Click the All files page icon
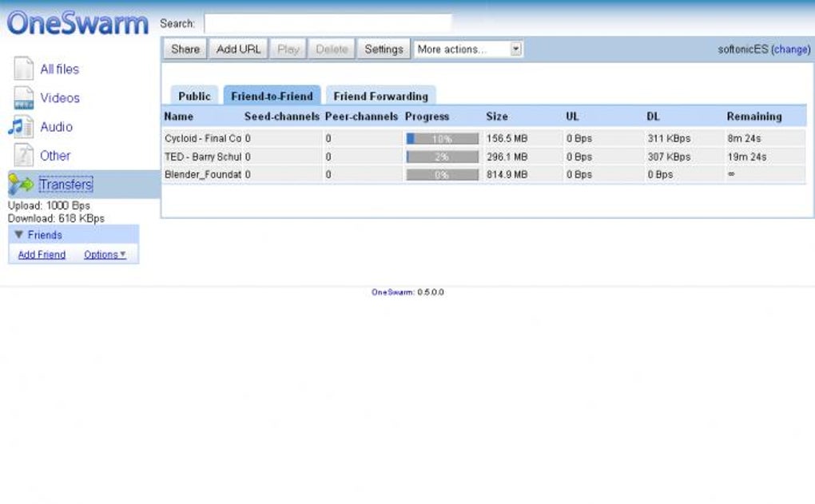Screen dimensions: 815x504 pyautogui.click(x=23, y=69)
